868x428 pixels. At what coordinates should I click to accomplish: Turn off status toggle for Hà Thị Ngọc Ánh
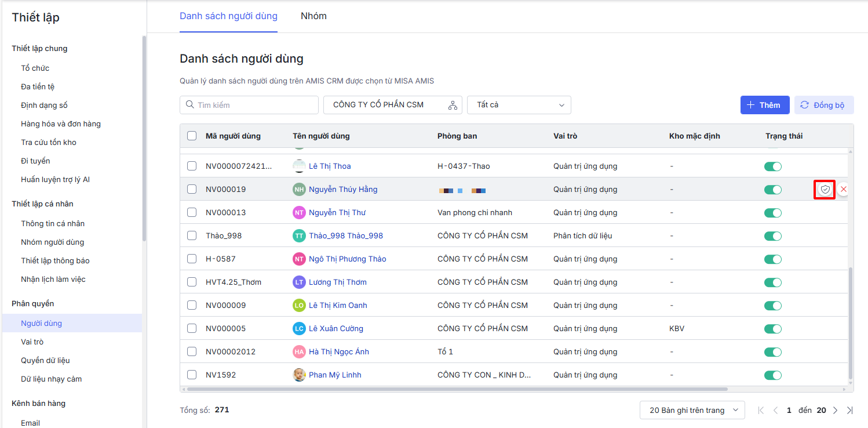[772, 352]
